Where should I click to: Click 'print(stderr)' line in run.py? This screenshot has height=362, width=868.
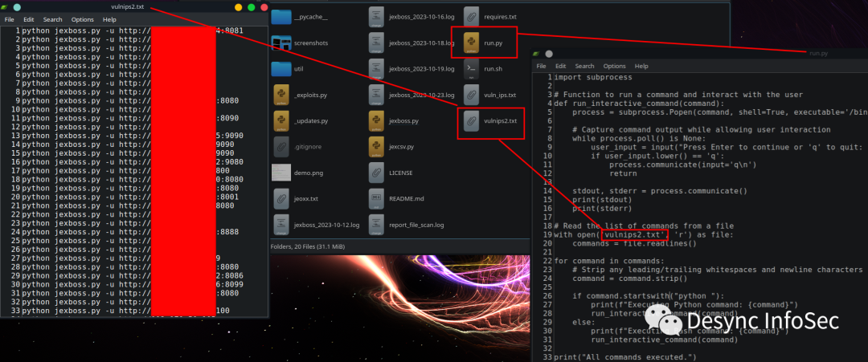tap(602, 209)
